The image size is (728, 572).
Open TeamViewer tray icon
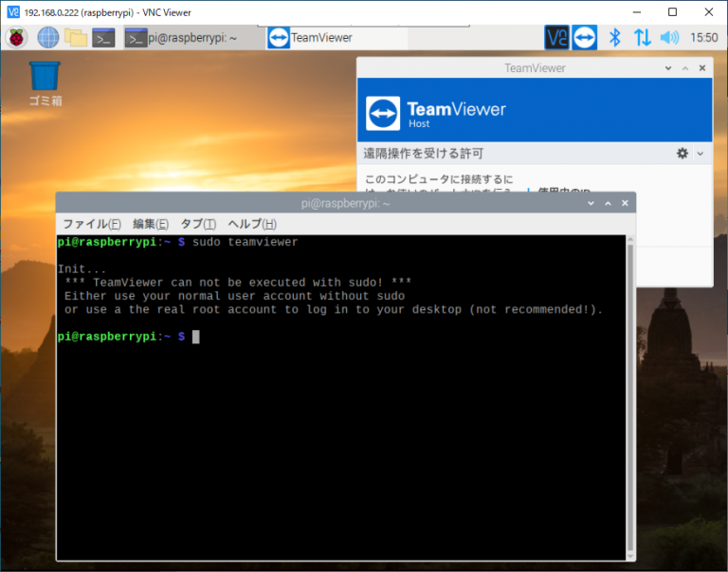tap(585, 38)
